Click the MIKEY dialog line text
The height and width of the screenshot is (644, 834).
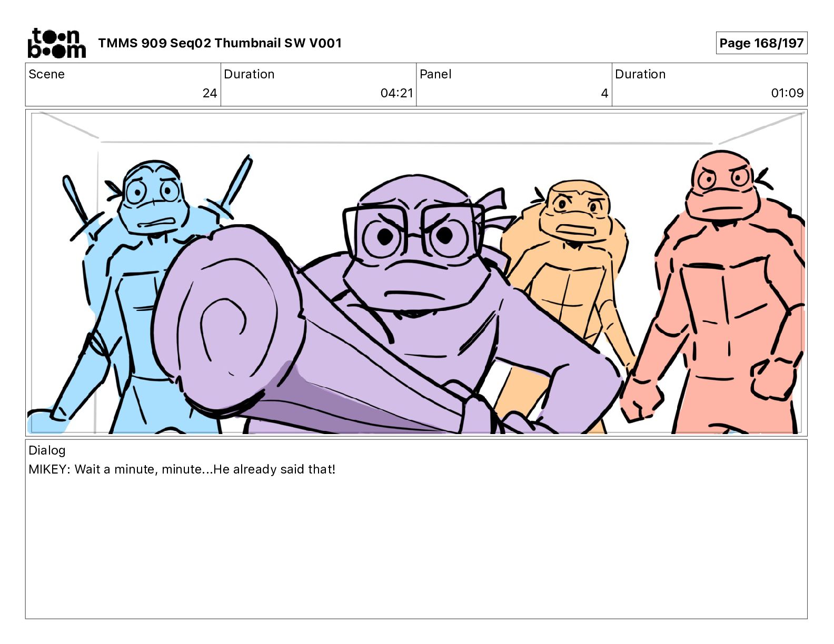click(182, 469)
